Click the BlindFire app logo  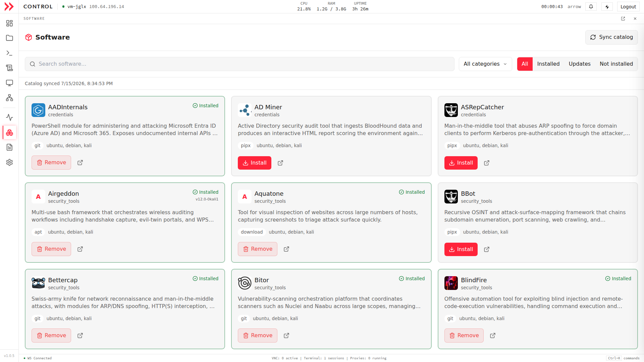pos(451,283)
